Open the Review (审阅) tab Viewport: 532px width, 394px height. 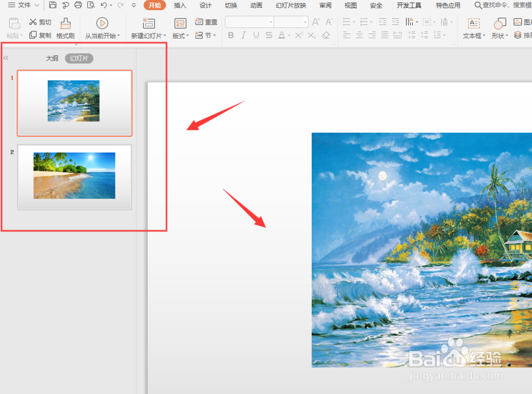[325, 5]
